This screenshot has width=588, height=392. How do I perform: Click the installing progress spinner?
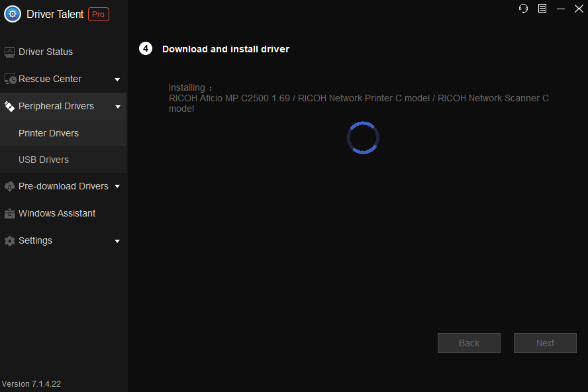(x=363, y=138)
